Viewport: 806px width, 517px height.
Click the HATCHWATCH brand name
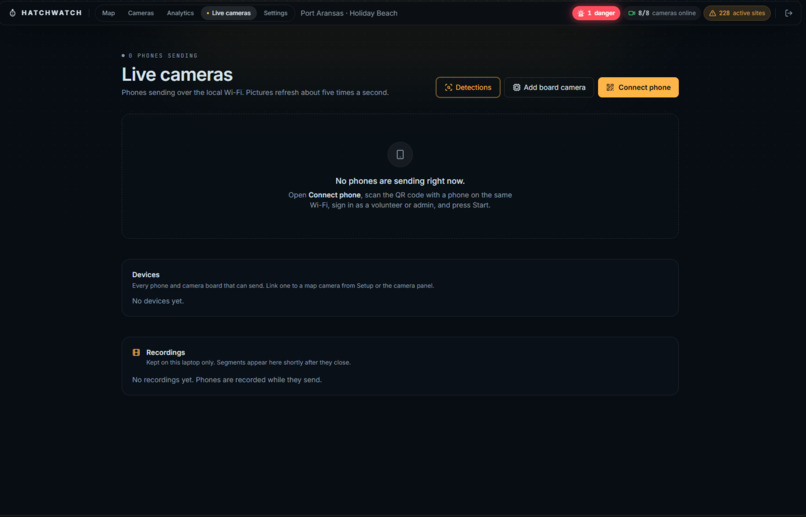click(x=51, y=13)
